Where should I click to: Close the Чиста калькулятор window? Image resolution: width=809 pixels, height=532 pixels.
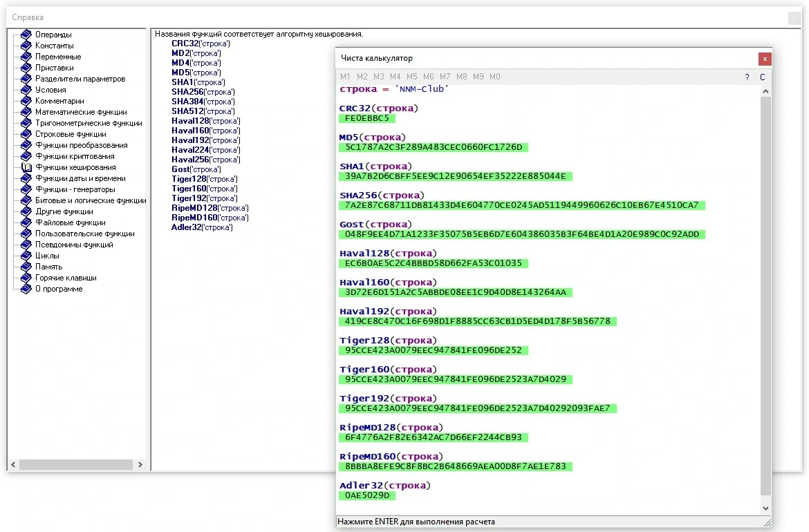coord(765,59)
